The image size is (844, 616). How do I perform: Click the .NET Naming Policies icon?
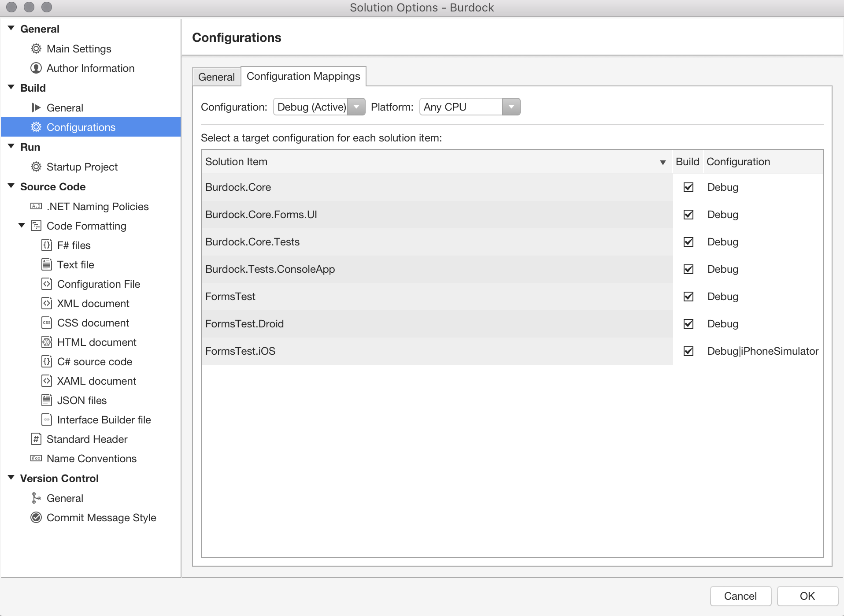tap(36, 206)
